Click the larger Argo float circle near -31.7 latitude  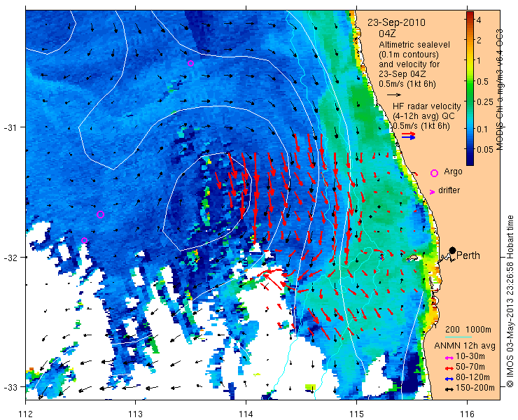(100, 214)
